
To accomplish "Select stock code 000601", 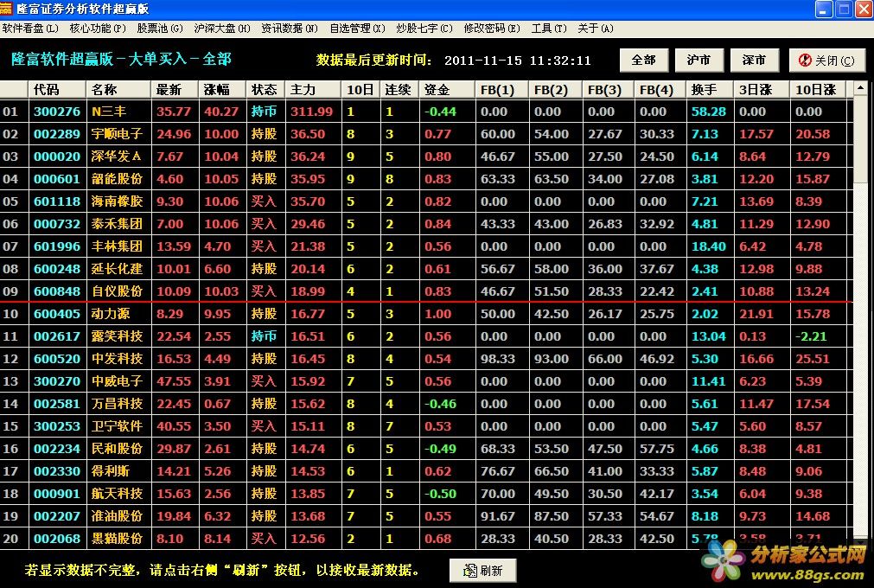I will click(57, 179).
